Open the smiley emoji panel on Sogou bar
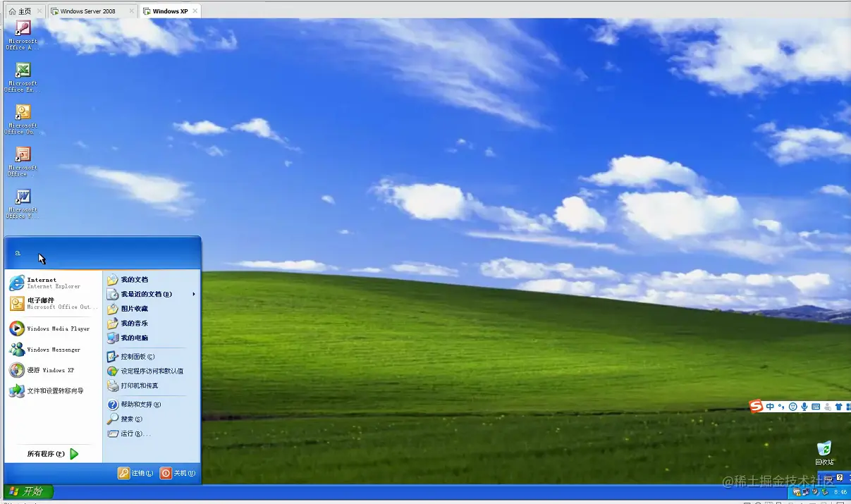Image resolution: width=851 pixels, height=504 pixels. click(792, 407)
